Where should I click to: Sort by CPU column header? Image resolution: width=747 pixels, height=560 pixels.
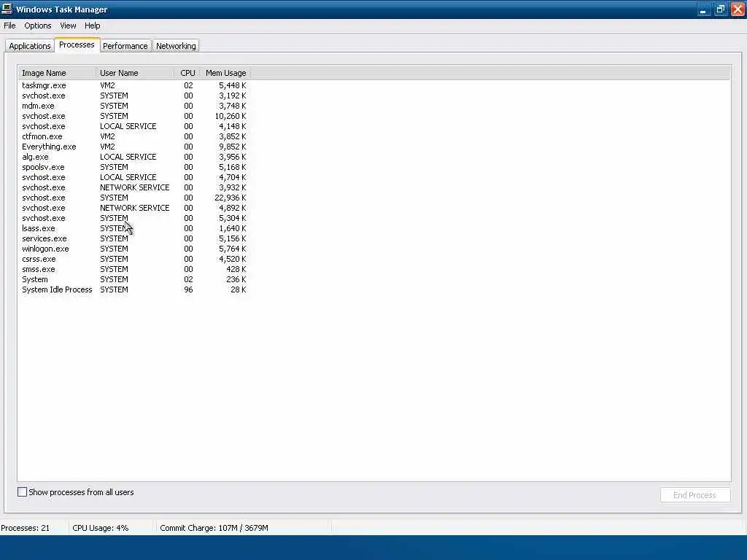click(187, 73)
